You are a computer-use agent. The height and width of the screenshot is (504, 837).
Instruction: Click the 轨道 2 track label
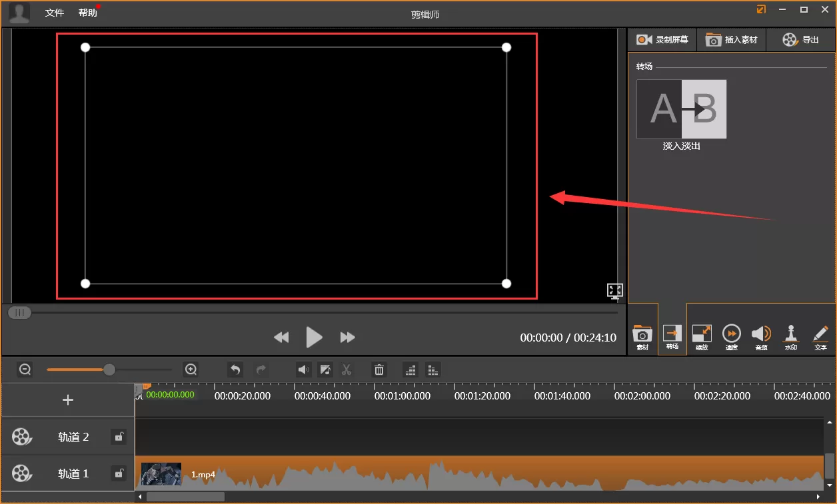tap(73, 437)
